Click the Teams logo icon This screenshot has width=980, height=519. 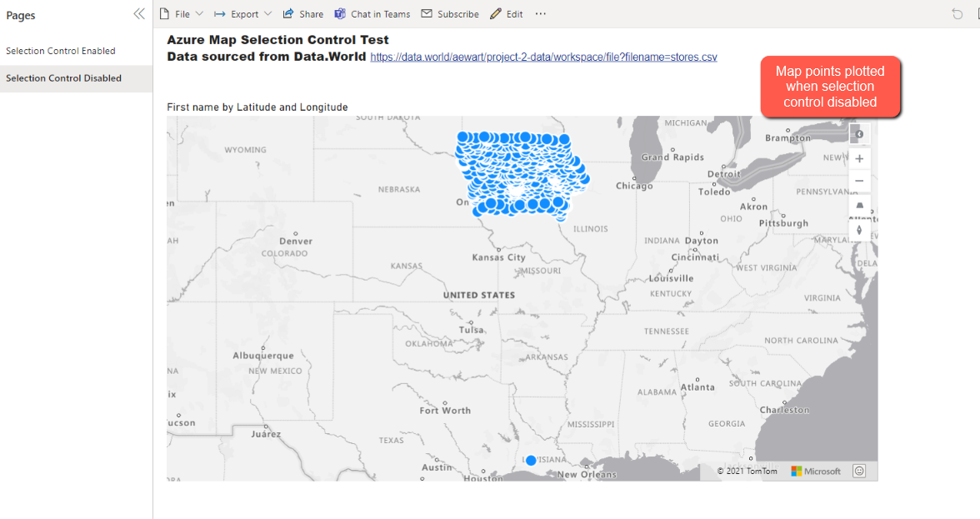[340, 13]
